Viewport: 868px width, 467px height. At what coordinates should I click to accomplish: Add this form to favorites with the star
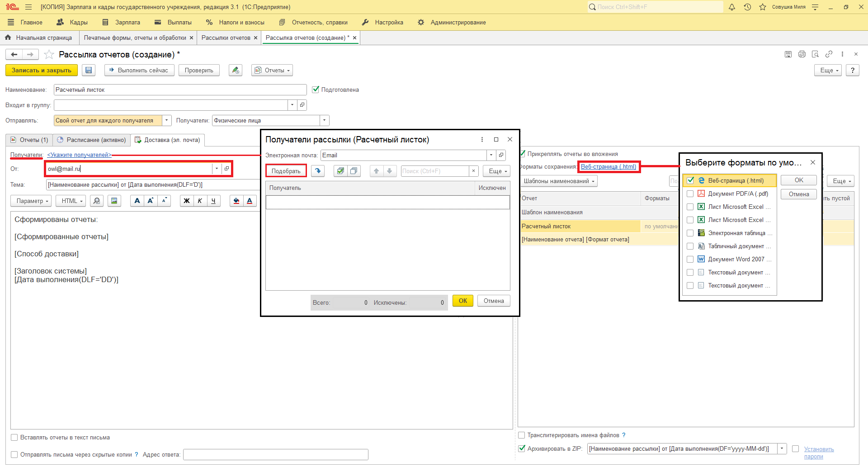[x=49, y=55]
